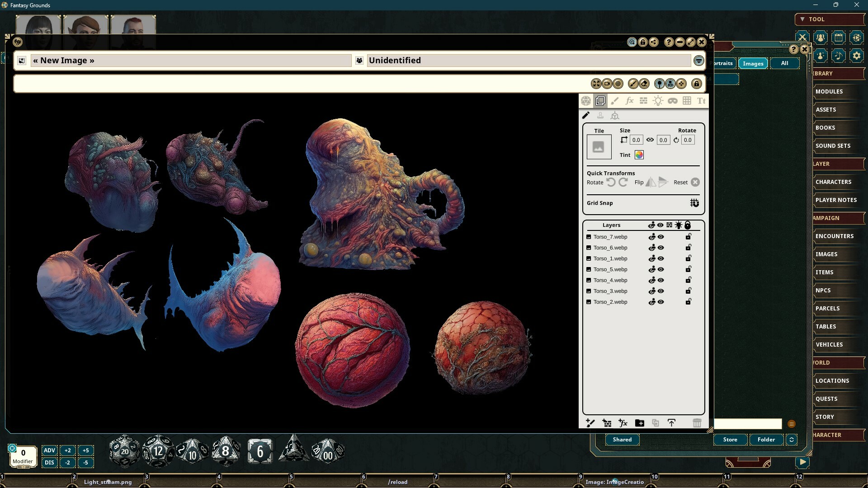The height and width of the screenshot is (488, 868).
Task: Open the text annotation panel (Tt)
Action: pyautogui.click(x=701, y=100)
